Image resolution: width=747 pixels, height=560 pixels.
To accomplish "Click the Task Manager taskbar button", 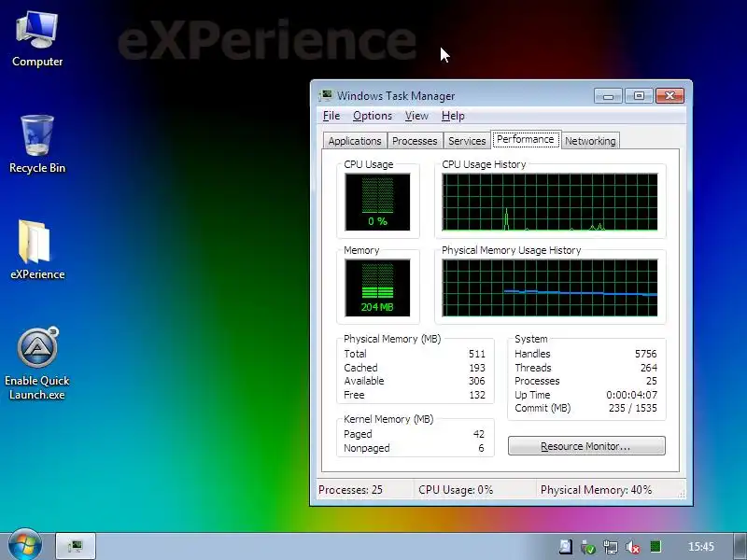I will point(76,546).
